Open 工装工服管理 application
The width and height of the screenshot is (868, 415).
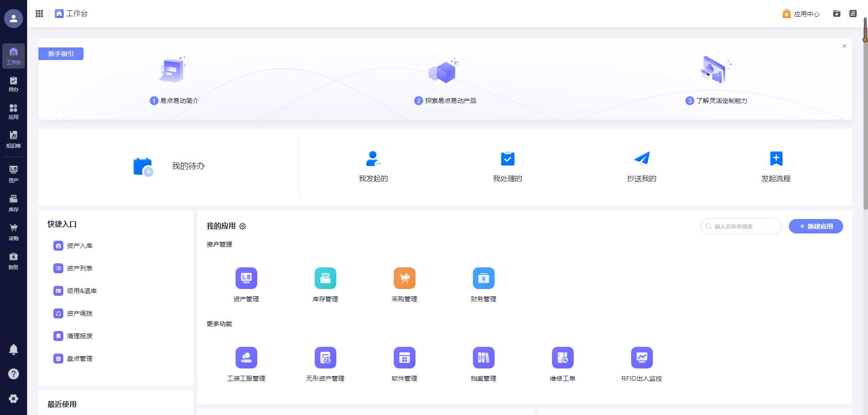pos(246,358)
